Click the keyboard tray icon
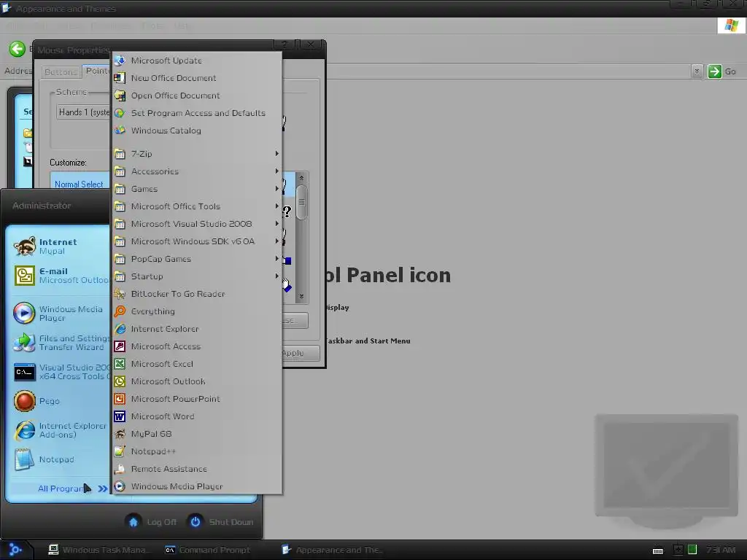This screenshot has height=560, width=747. pos(658,551)
